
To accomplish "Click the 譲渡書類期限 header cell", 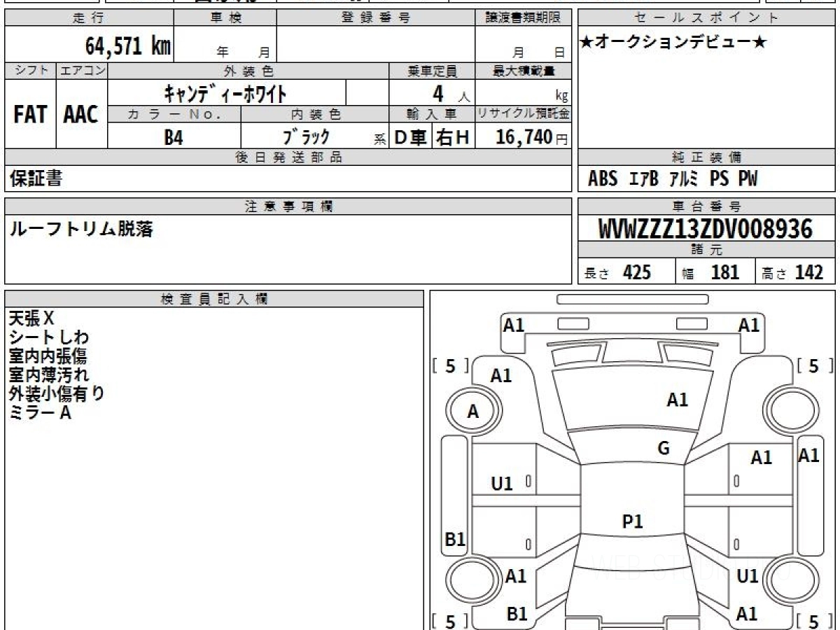I will [523, 18].
